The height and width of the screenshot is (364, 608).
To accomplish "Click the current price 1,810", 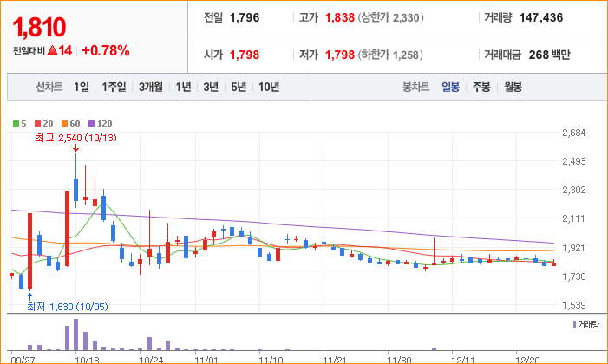I will coord(39,27).
